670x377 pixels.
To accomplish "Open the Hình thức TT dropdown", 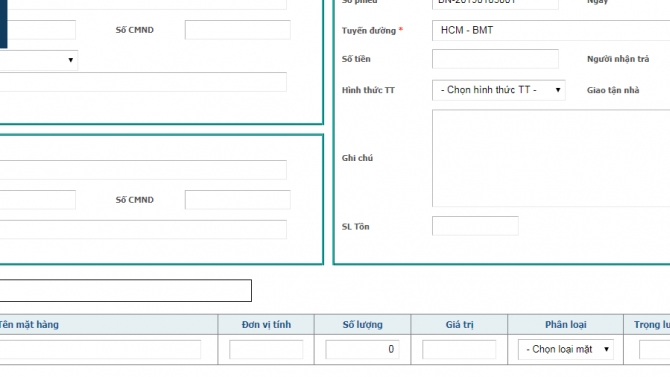I will click(x=499, y=90).
